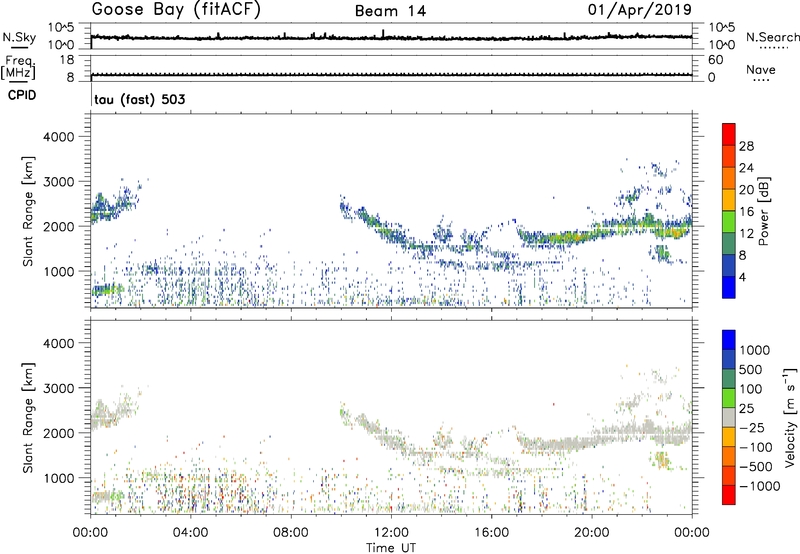
Task: Click the '12:00' time axis label
Action: [391, 533]
